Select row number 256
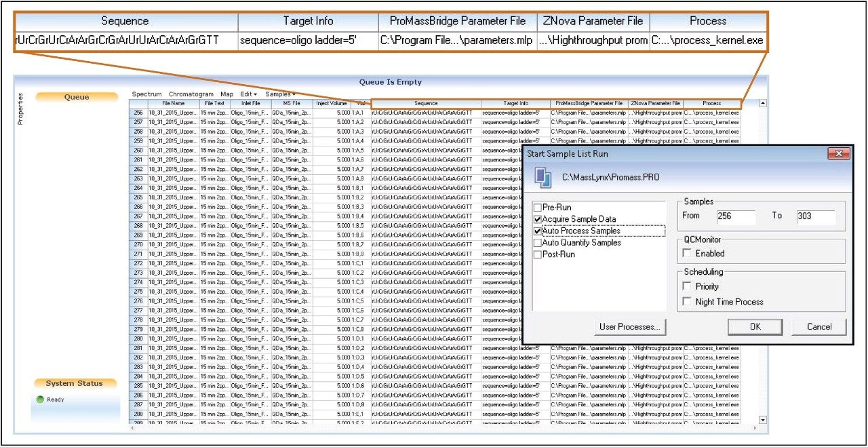 pyautogui.click(x=138, y=113)
